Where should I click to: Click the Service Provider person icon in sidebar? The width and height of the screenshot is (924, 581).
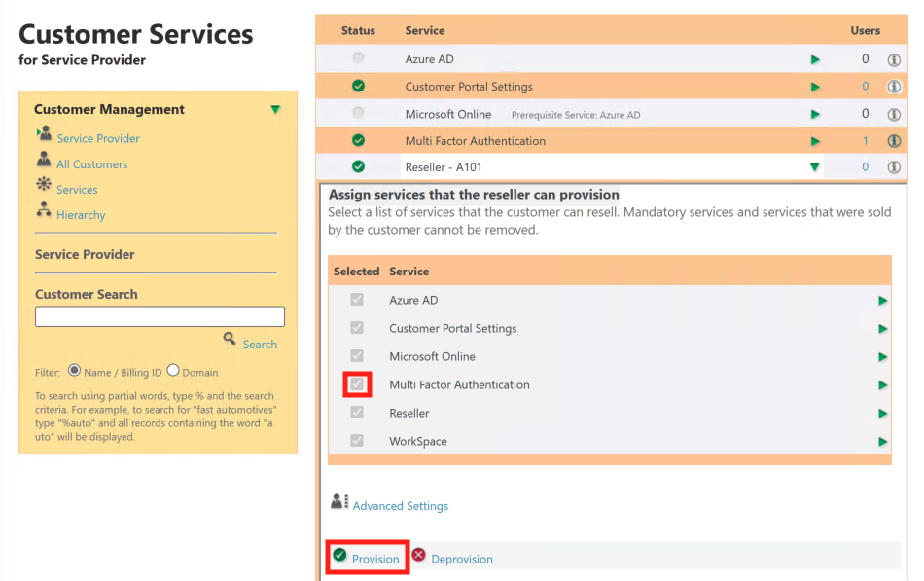point(44,136)
